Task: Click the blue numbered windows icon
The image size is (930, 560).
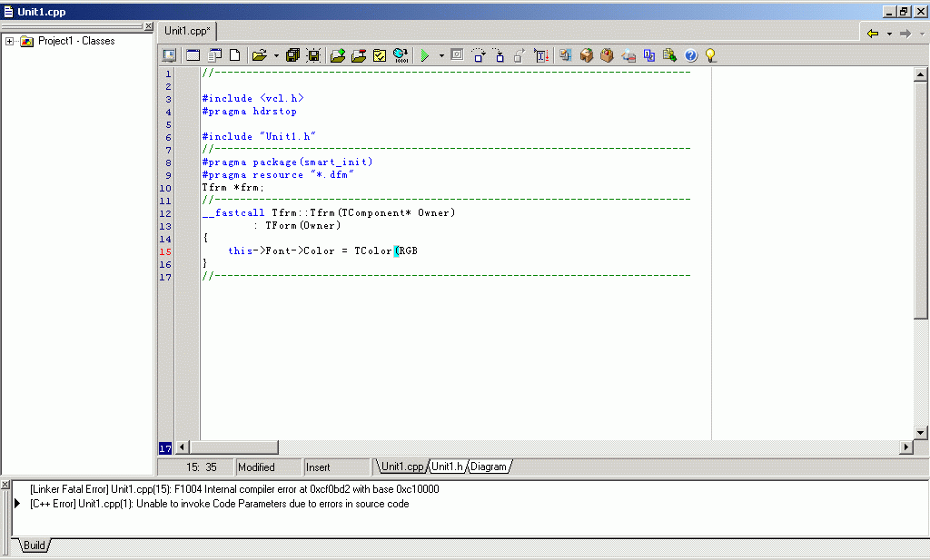Action: coord(648,55)
